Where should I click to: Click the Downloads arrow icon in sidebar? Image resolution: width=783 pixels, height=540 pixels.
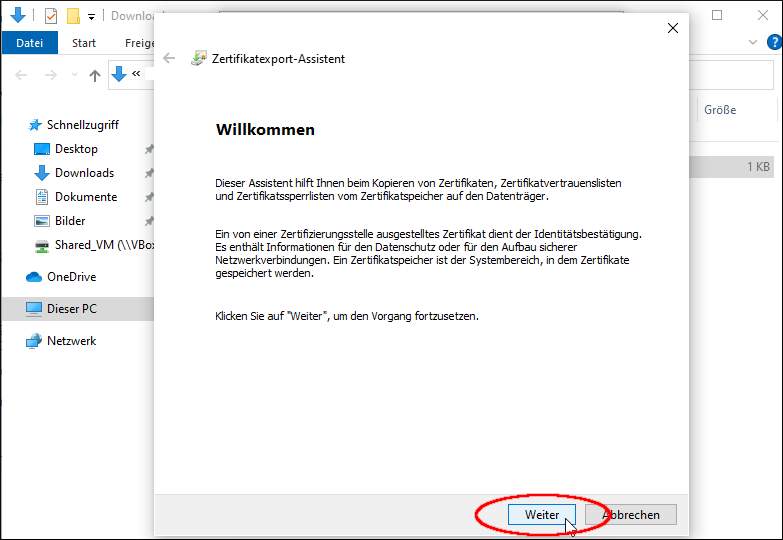[42, 173]
